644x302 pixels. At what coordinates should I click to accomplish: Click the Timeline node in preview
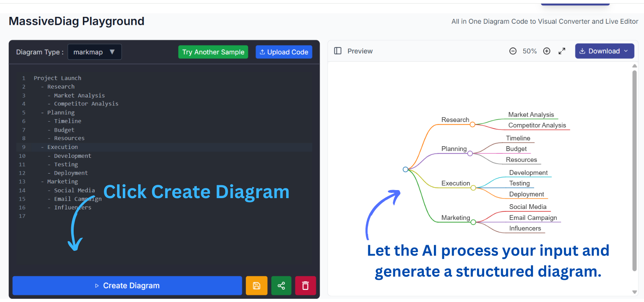click(x=518, y=138)
